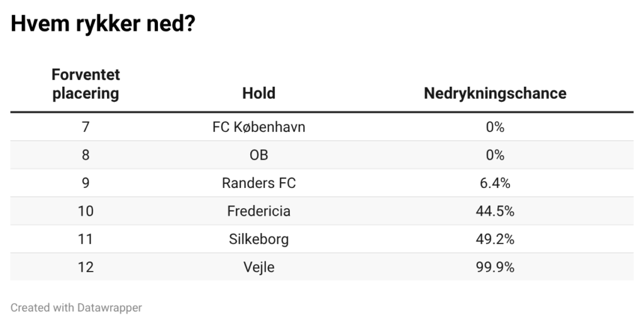
Task: Click the "Forventet placering" column header
Action: point(86,84)
